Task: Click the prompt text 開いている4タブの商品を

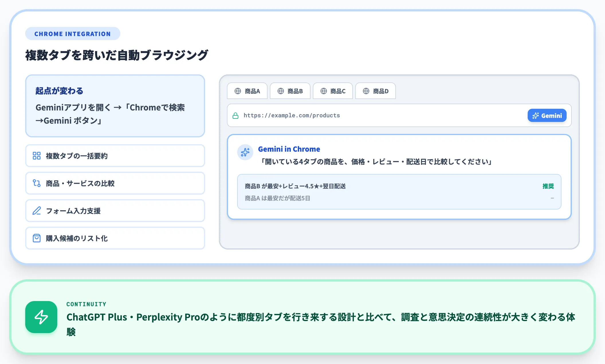Action: point(376,162)
